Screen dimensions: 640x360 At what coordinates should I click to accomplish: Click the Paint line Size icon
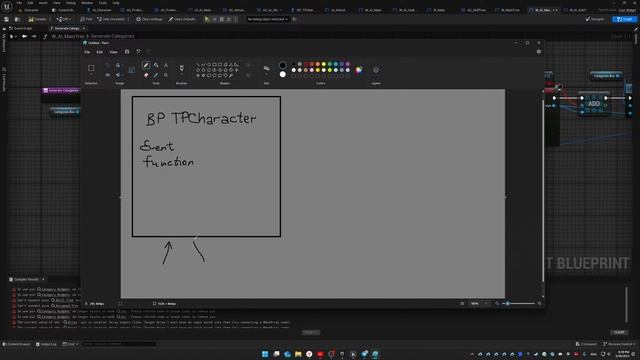267,68
